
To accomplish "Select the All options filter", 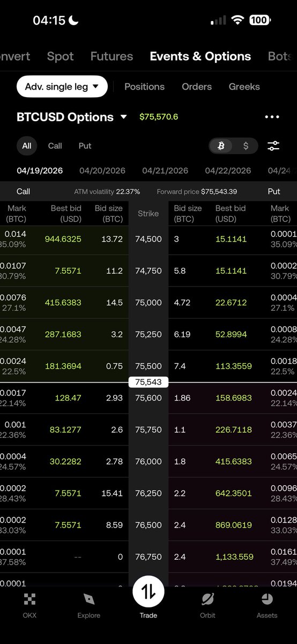I will (27, 145).
